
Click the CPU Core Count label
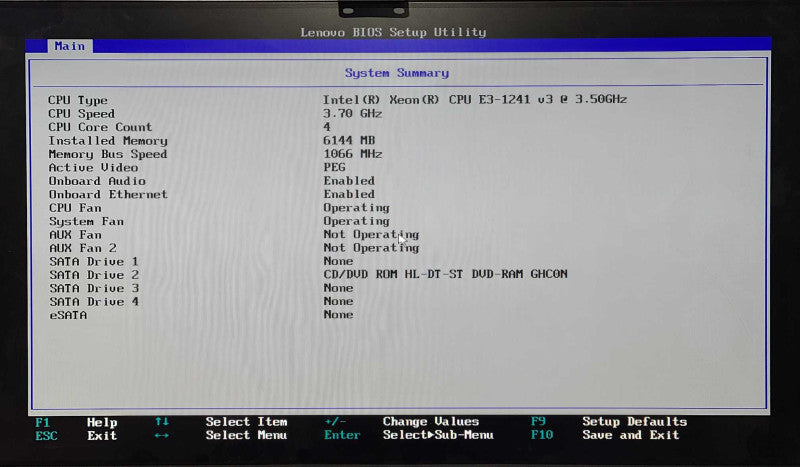(x=100, y=127)
